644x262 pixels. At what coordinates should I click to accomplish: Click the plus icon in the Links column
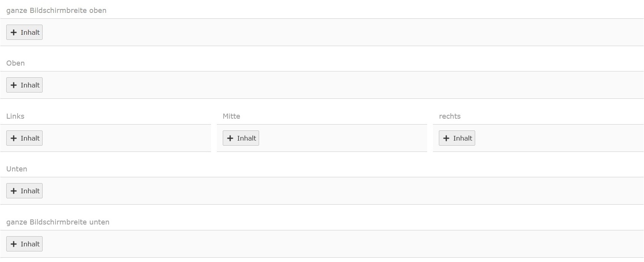[x=14, y=138]
